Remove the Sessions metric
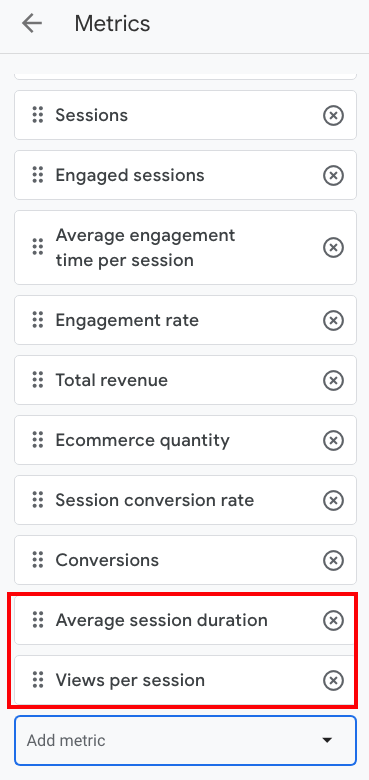 coord(333,115)
